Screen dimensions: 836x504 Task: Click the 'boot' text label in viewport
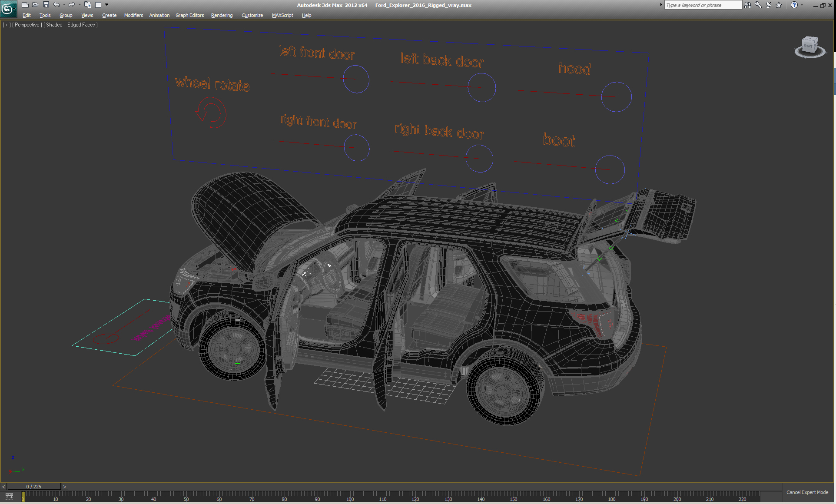tap(559, 140)
